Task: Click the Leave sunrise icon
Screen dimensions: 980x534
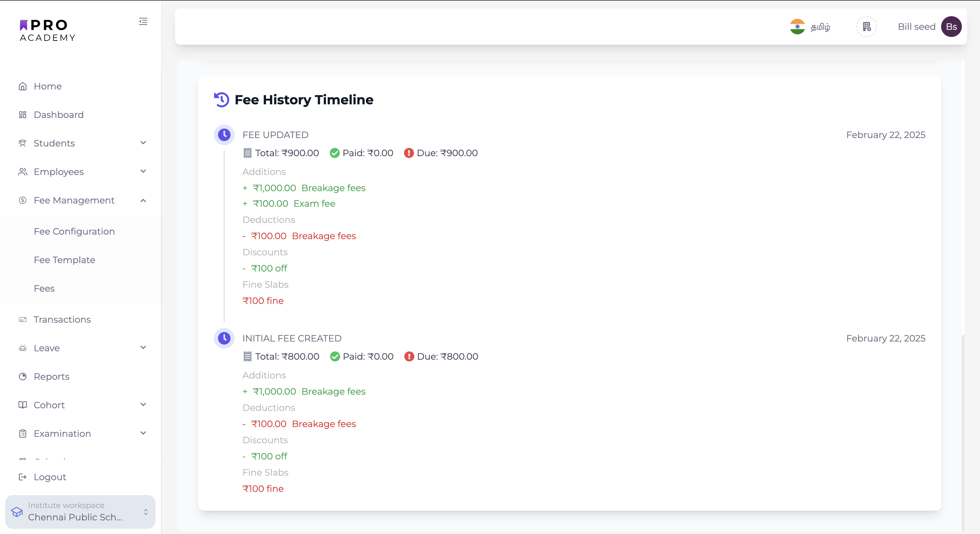Action: [x=22, y=348]
